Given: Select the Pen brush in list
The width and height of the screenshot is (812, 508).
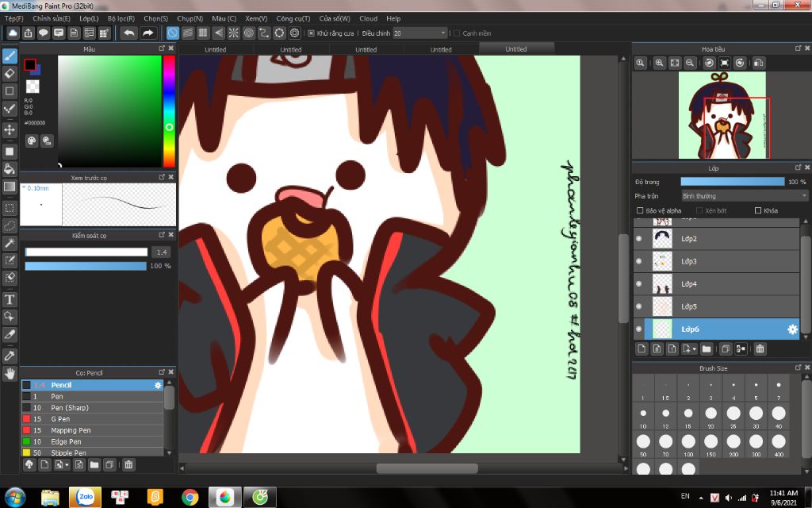Looking at the screenshot, I should [x=92, y=397].
